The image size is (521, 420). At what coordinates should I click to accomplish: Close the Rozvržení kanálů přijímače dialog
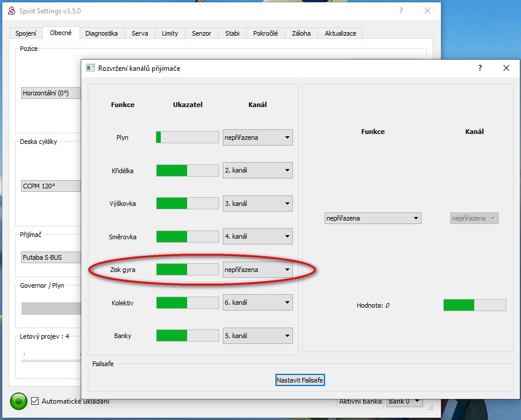point(506,68)
